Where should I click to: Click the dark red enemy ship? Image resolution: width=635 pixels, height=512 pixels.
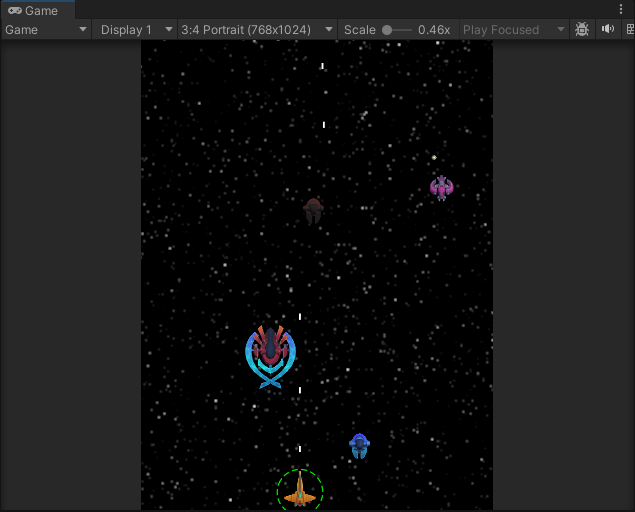click(x=313, y=210)
